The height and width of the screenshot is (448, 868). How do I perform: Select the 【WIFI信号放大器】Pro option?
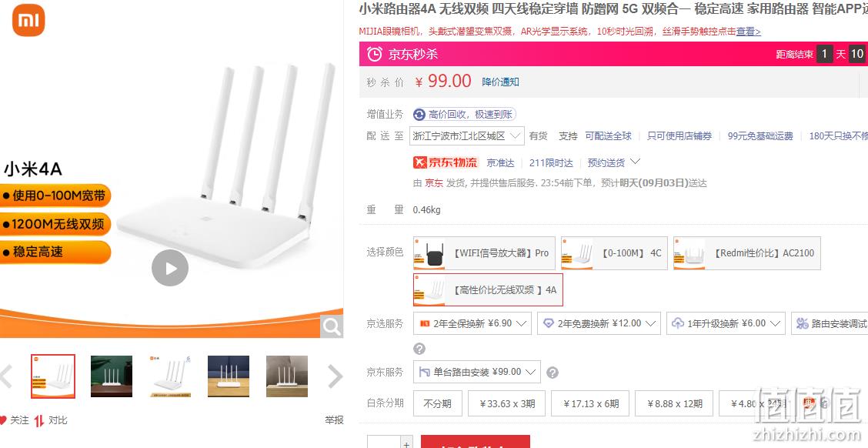tap(484, 253)
